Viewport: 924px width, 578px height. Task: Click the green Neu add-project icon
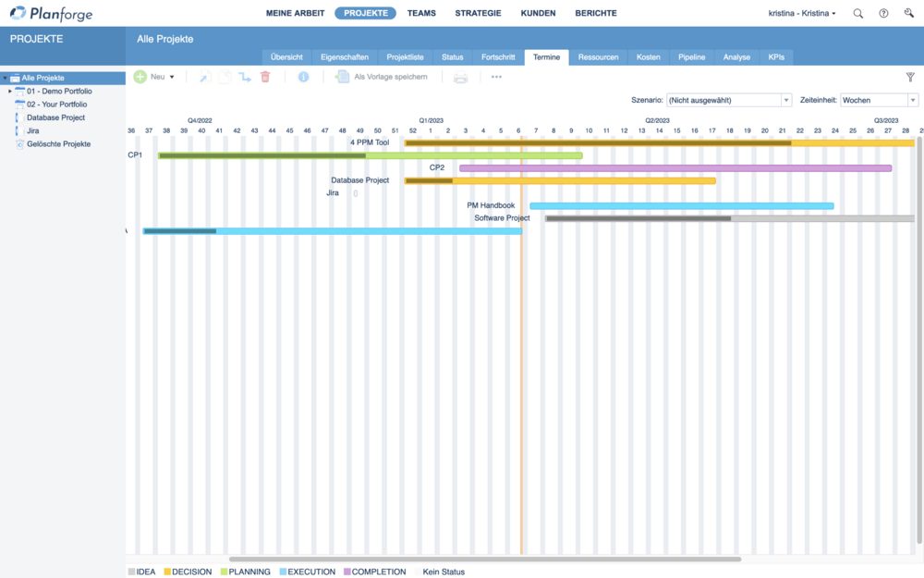click(140, 77)
